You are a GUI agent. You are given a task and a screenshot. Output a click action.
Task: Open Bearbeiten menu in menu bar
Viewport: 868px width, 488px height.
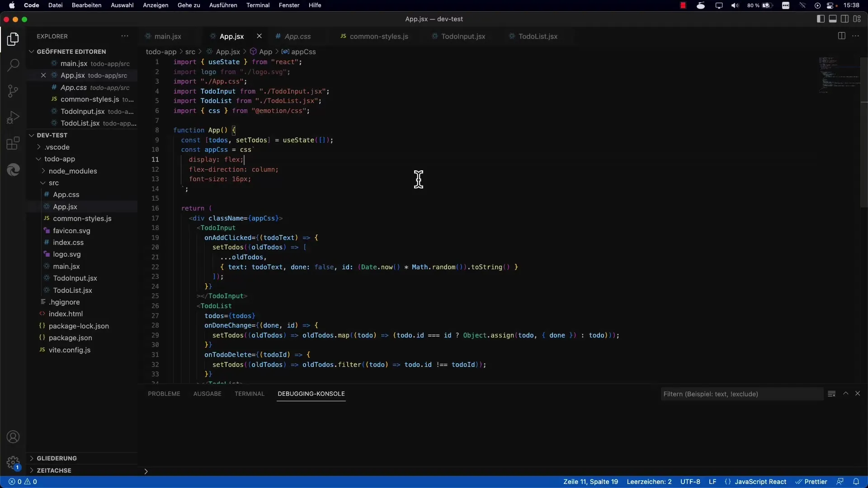86,5
